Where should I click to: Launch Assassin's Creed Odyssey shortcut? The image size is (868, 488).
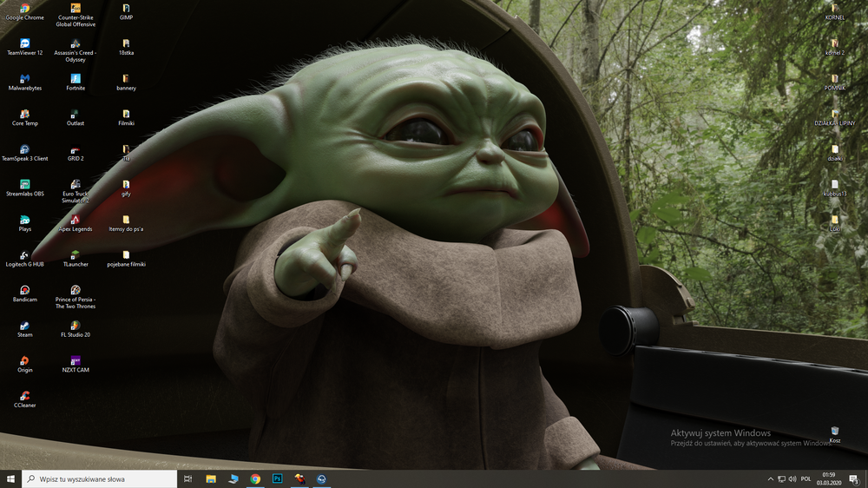[76, 50]
